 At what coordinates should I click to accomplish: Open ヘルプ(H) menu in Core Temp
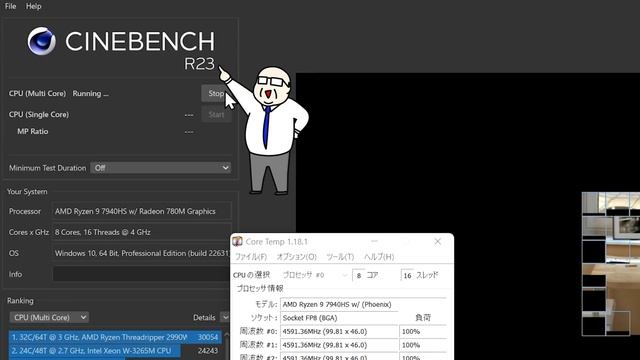379,257
